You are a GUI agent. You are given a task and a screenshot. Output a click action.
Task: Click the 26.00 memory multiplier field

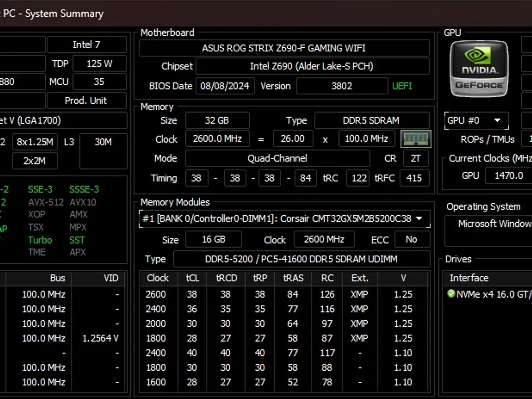[293, 139]
